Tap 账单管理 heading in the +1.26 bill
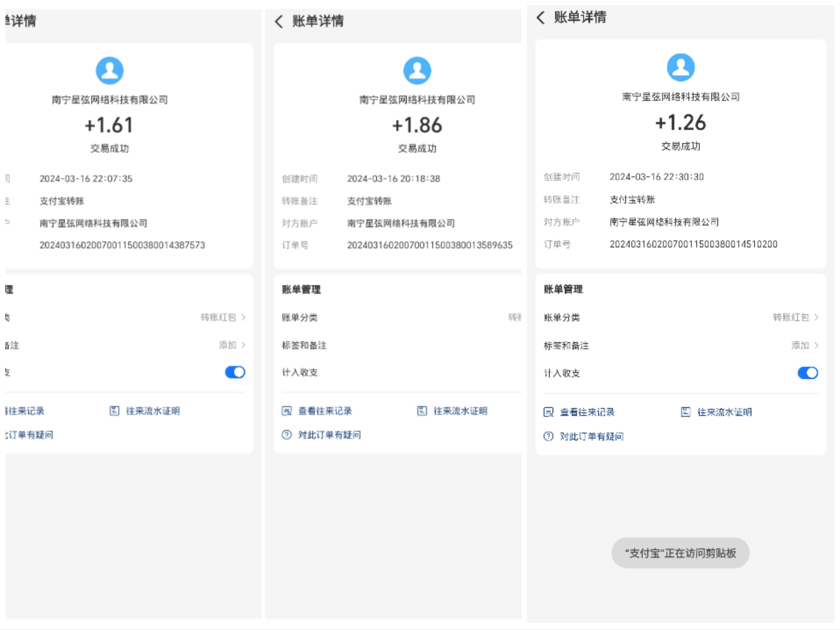The image size is (840, 630). point(563,289)
